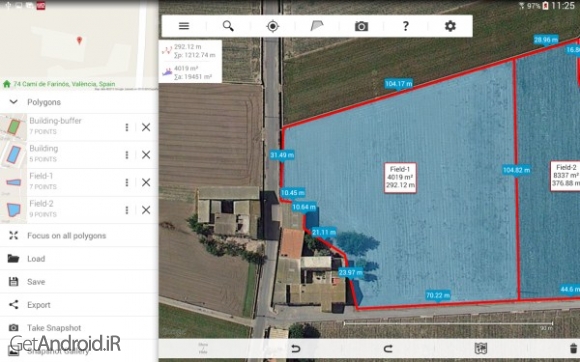Viewport: 580px width, 362px height.
Task: Toggle the Show/Hide control in the bottom bar
Action: click(203, 348)
